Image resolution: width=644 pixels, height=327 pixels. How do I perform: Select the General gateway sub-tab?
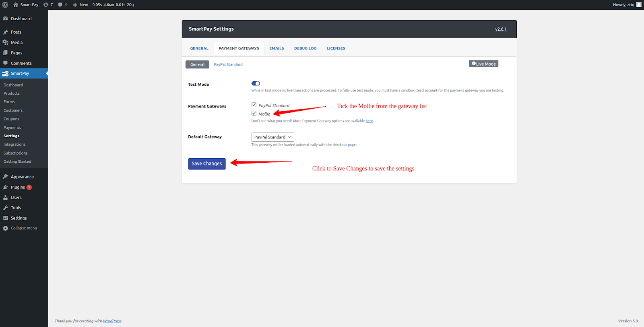pyautogui.click(x=197, y=64)
